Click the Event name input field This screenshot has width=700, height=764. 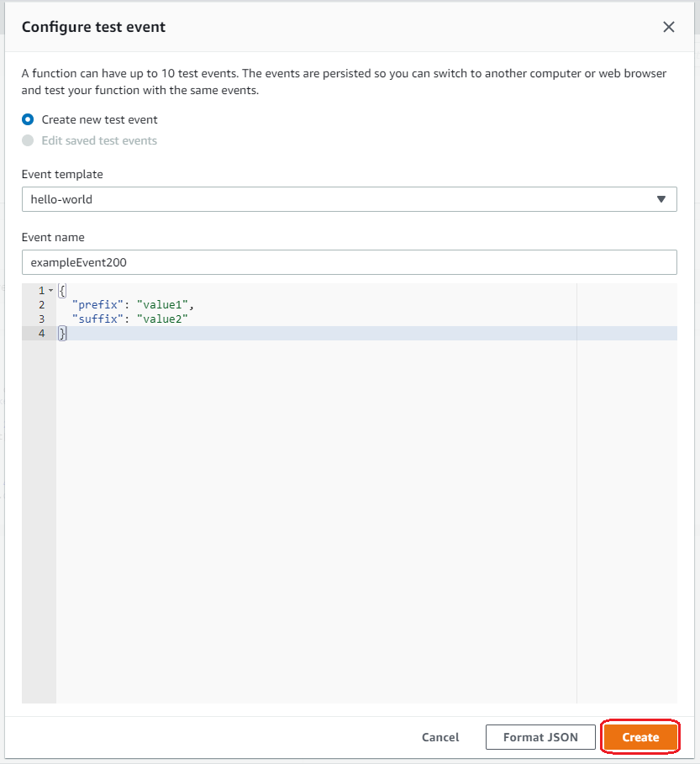(350, 262)
